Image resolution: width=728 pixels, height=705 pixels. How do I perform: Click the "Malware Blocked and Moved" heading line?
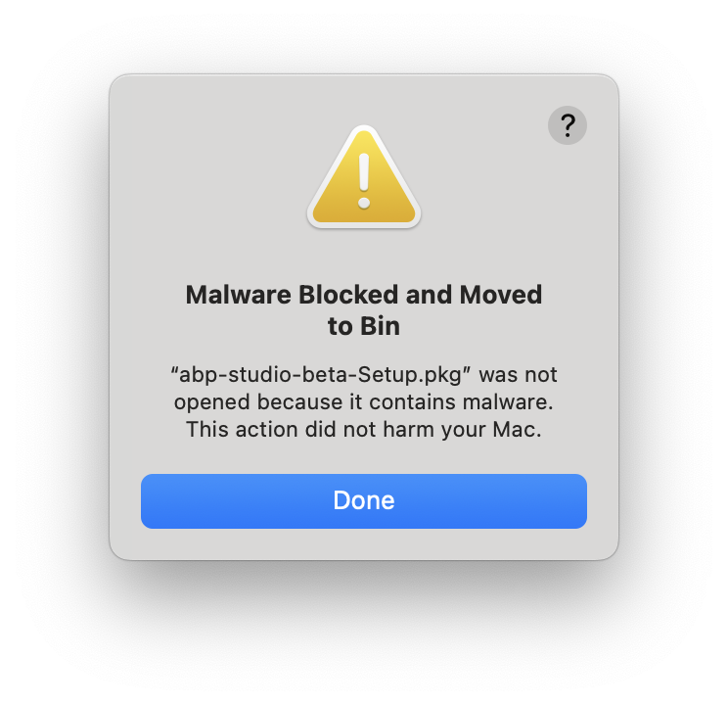tap(364, 295)
